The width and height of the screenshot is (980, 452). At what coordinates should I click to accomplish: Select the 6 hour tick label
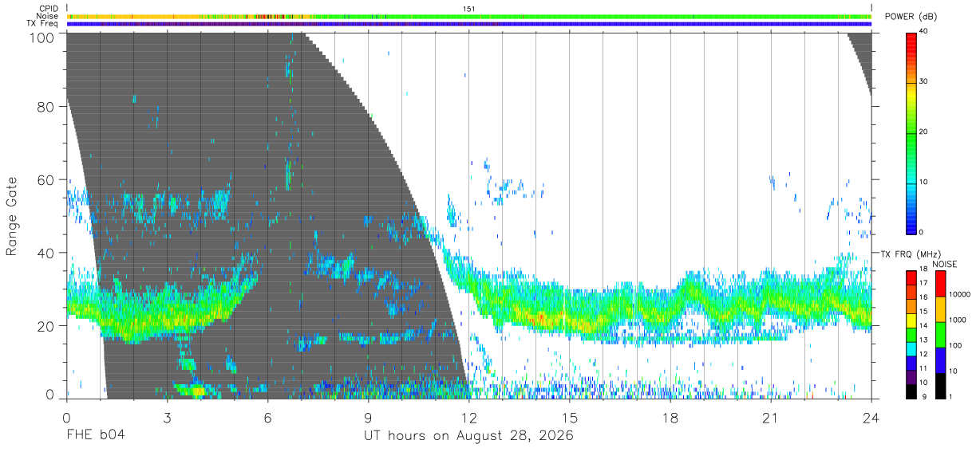click(x=267, y=418)
